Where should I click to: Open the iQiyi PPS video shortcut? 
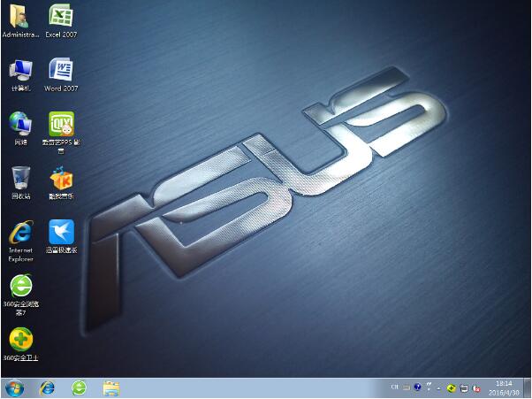(61, 133)
